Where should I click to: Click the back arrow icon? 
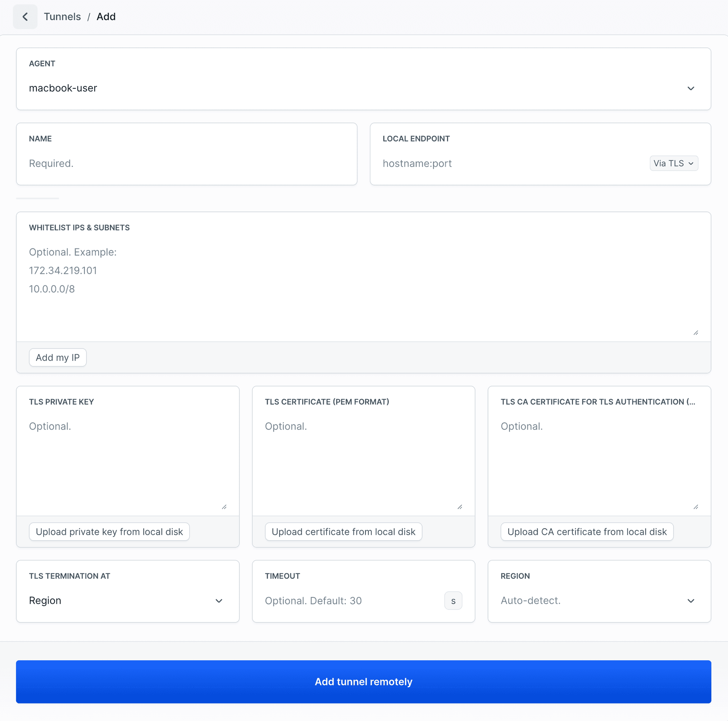[25, 17]
